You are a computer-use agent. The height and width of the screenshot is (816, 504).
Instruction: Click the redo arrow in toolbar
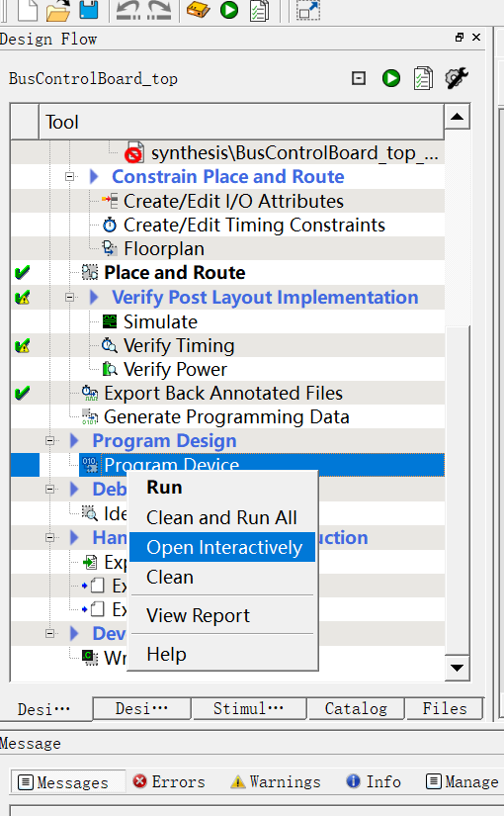click(159, 10)
